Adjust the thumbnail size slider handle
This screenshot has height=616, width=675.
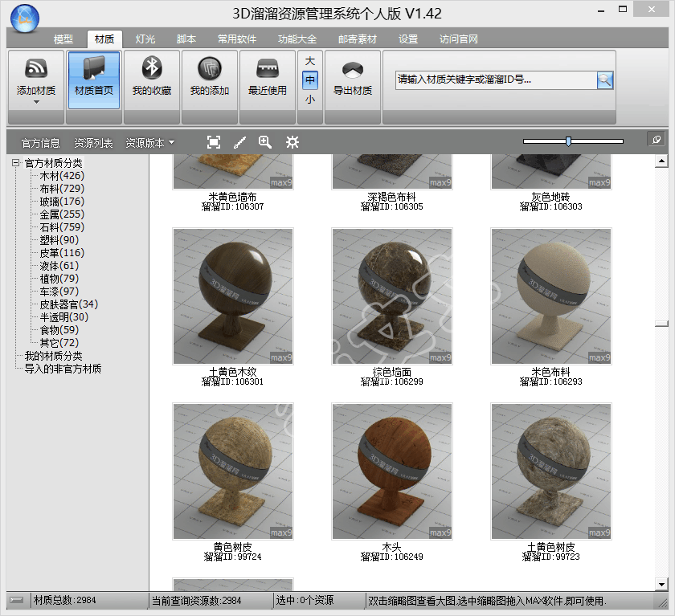[x=568, y=141]
